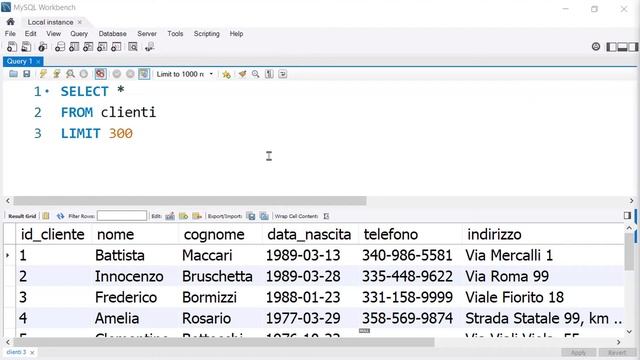Screen dimensions: 640x360
Task: Create a new view icon
Action: [x=88, y=47]
